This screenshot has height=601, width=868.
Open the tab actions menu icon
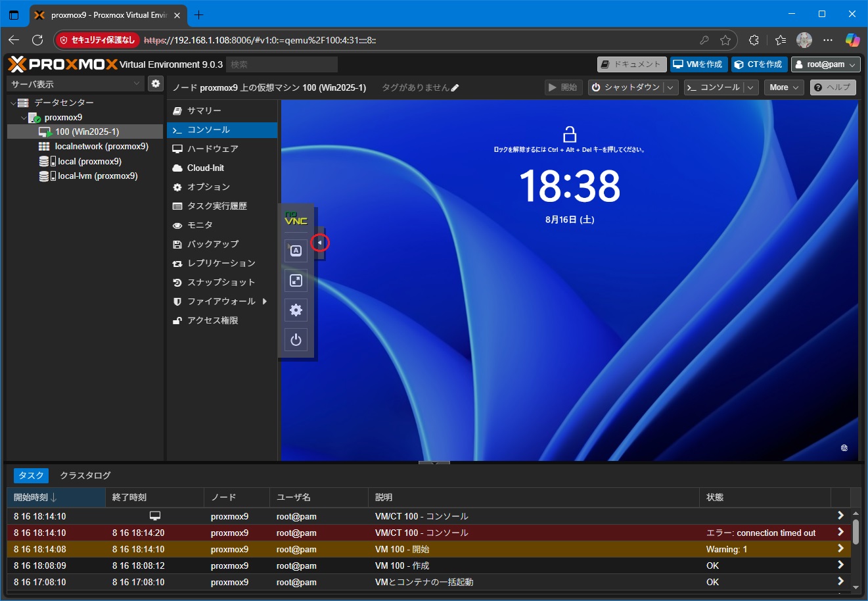(14, 14)
